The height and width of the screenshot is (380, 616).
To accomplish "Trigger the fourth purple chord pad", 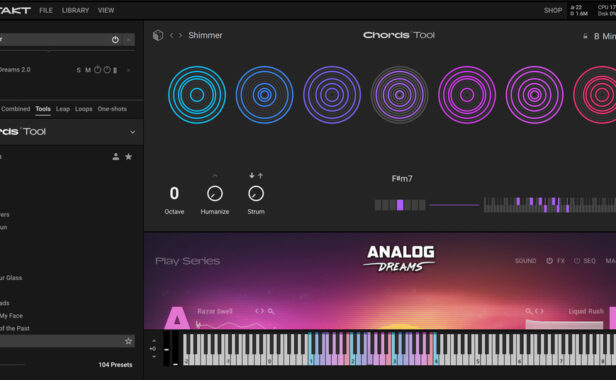I will click(x=400, y=95).
